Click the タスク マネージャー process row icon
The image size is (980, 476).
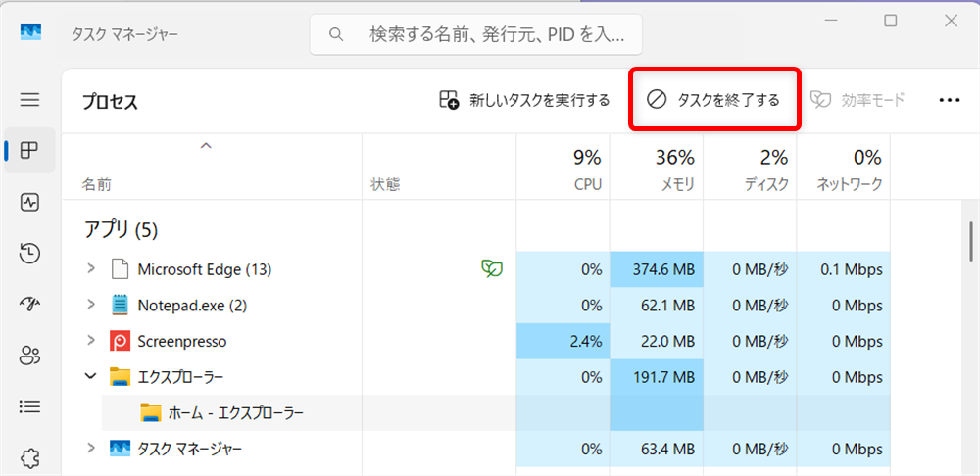(120, 448)
